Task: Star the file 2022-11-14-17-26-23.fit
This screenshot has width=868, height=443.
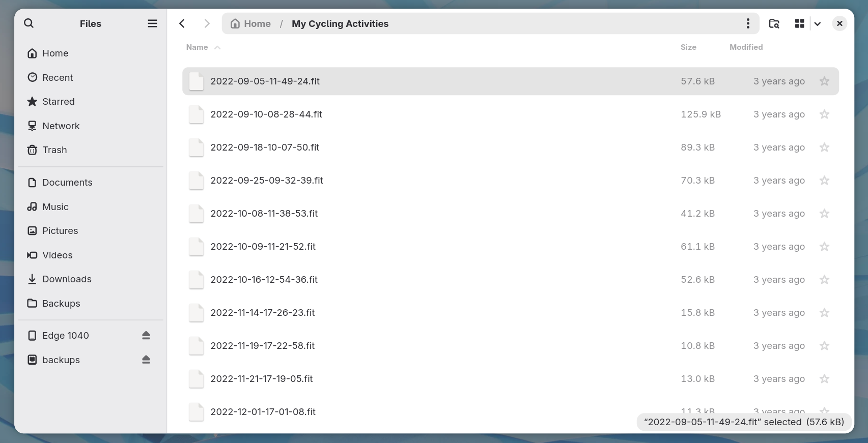Action: coord(825,313)
